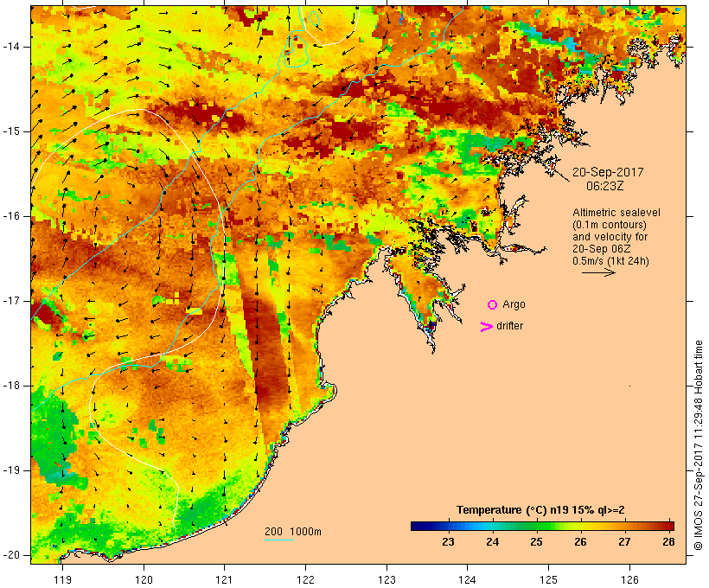Click the '(0.1m contours)' text
The image size is (709, 588).
coord(610,225)
